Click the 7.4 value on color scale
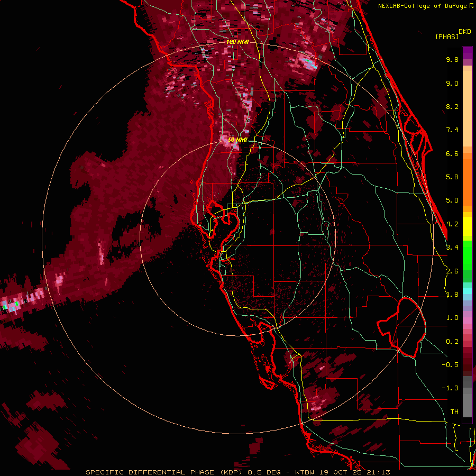The width and height of the screenshot is (476, 476). pos(452,130)
